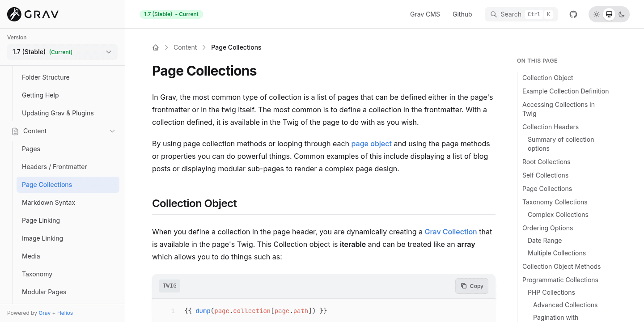Viewport: 644px width, 322px height.
Task: Open the Version dropdown showing 1.7 (Stable)
Action: pos(62,52)
